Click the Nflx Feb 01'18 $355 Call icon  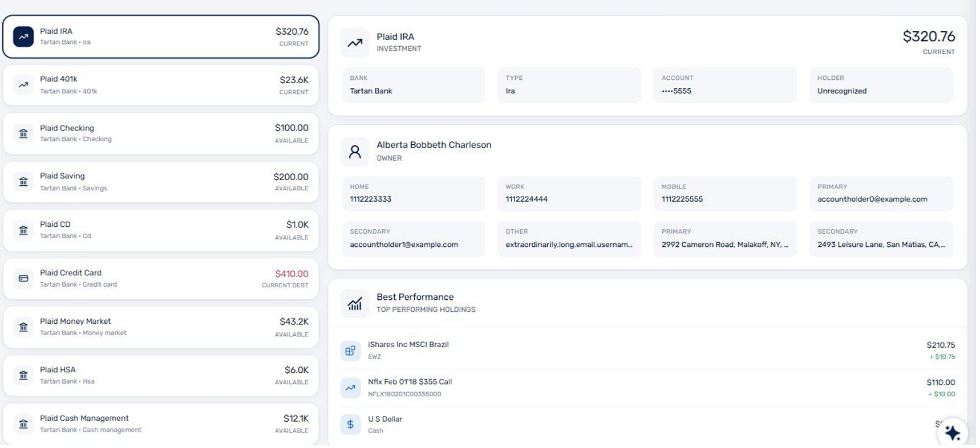click(x=350, y=388)
